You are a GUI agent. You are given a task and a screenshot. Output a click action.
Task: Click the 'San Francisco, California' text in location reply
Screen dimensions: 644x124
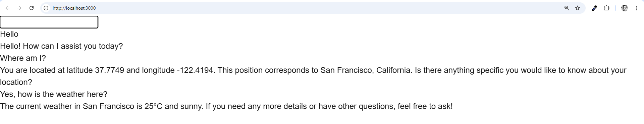[x=366, y=70]
